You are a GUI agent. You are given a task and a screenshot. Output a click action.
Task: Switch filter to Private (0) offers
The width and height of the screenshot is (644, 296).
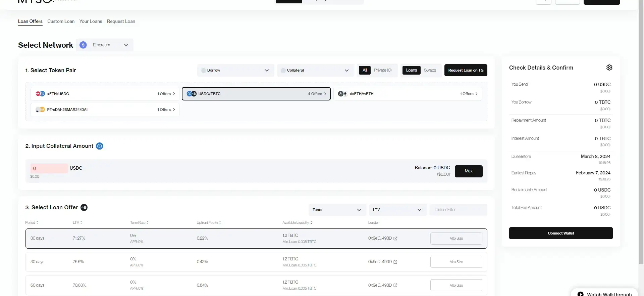point(382,70)
